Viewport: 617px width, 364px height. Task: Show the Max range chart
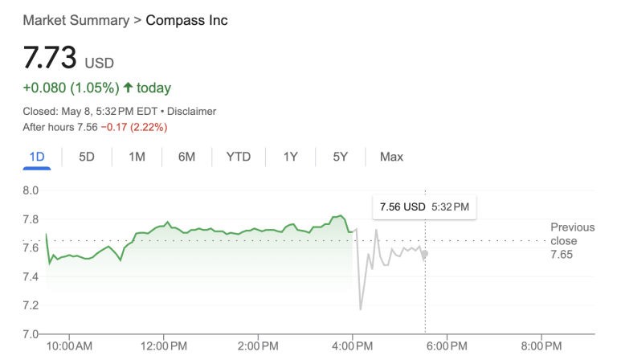[x=391, y=157]
